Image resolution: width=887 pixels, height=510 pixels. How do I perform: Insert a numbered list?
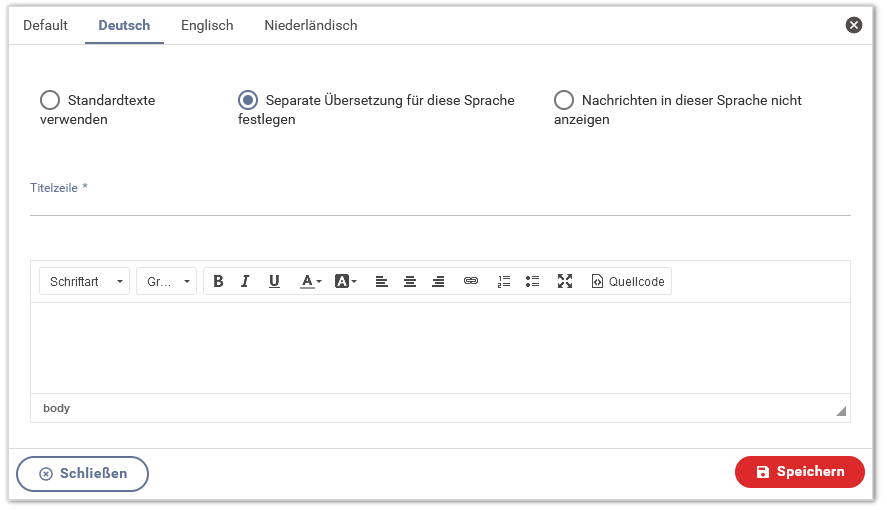point(504,282)
